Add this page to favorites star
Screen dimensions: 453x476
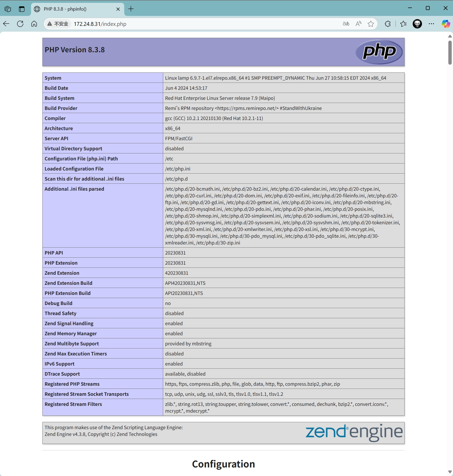coord(371,24)
